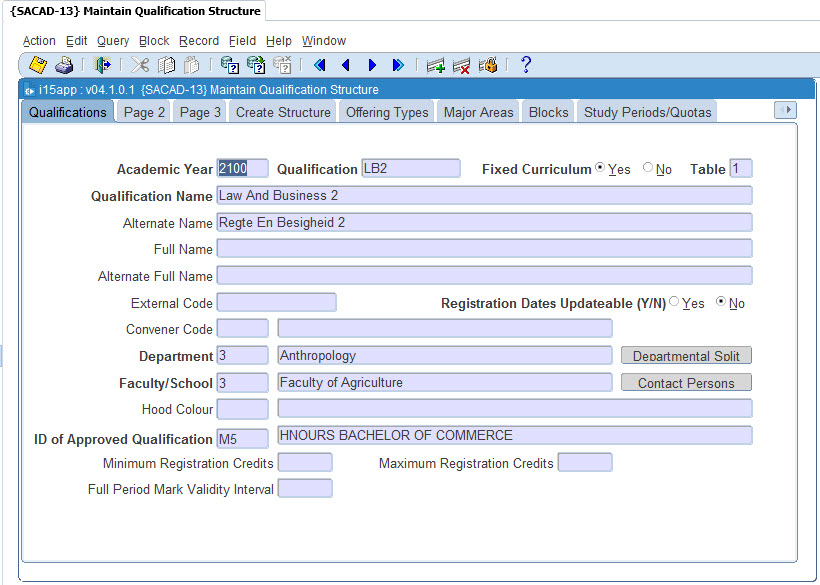This screenshot has width=820, height=585.
Task: Select Fixed Curriculum No option
Action: [648, 168]
